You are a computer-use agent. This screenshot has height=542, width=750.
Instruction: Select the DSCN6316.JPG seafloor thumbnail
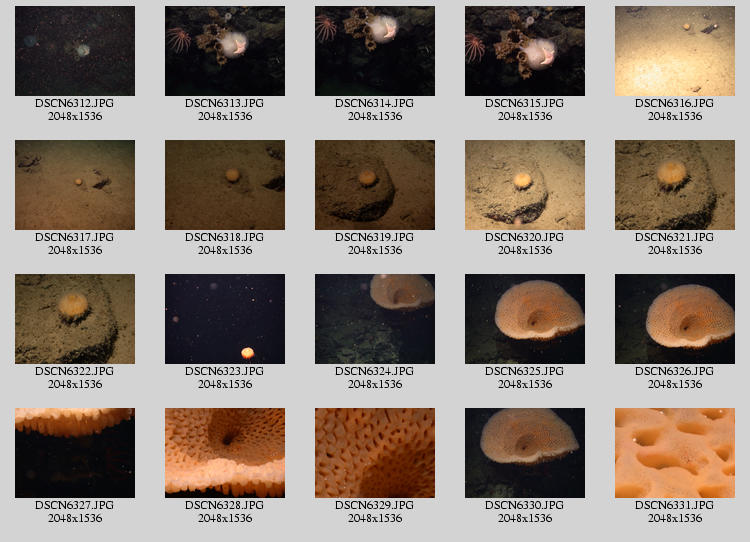[675, 51]
